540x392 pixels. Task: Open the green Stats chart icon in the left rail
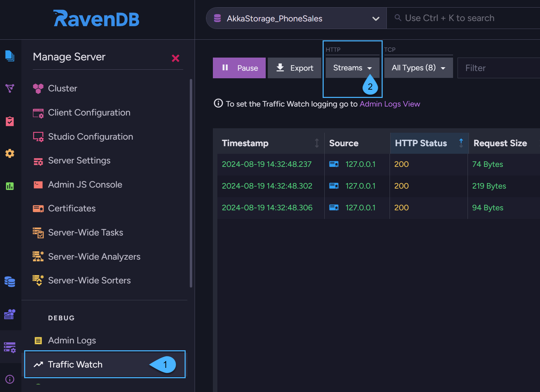pyautogui.click(x=10, y=186)
